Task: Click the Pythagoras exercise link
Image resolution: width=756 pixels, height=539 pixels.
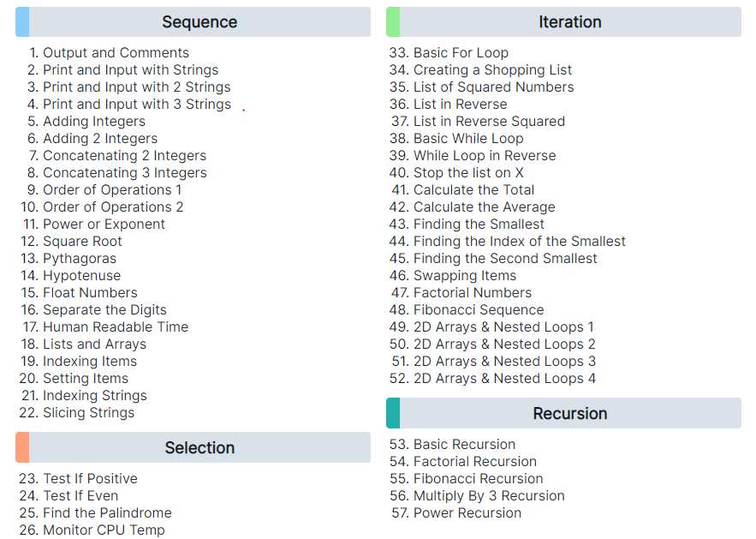Action: [80, 259]
